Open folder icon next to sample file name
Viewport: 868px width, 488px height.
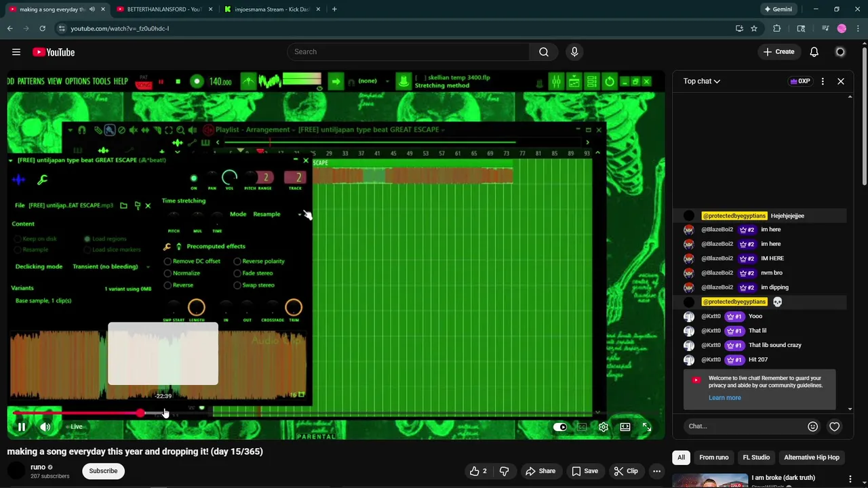123,205
